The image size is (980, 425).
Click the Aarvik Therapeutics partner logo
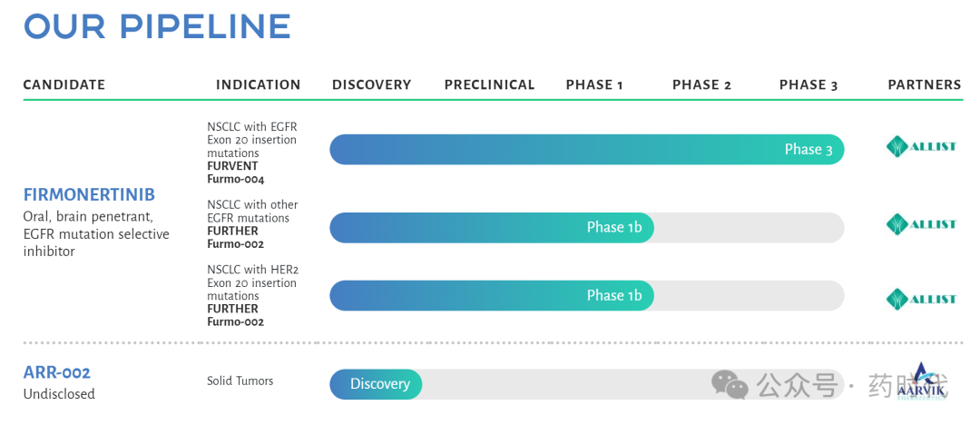[x=922, y=381]
